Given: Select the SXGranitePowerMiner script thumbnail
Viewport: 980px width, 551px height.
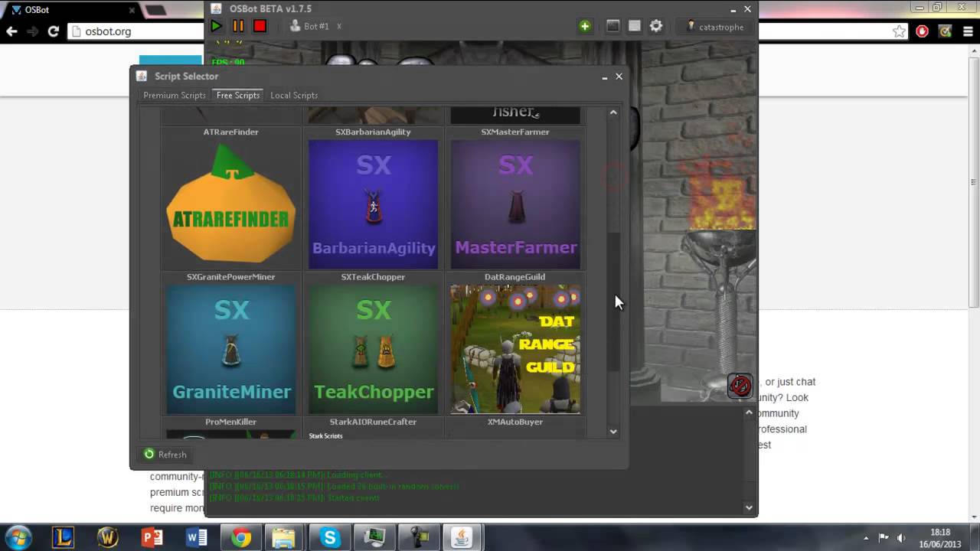Looking at the screenshot, I should (x=230, y=350).
